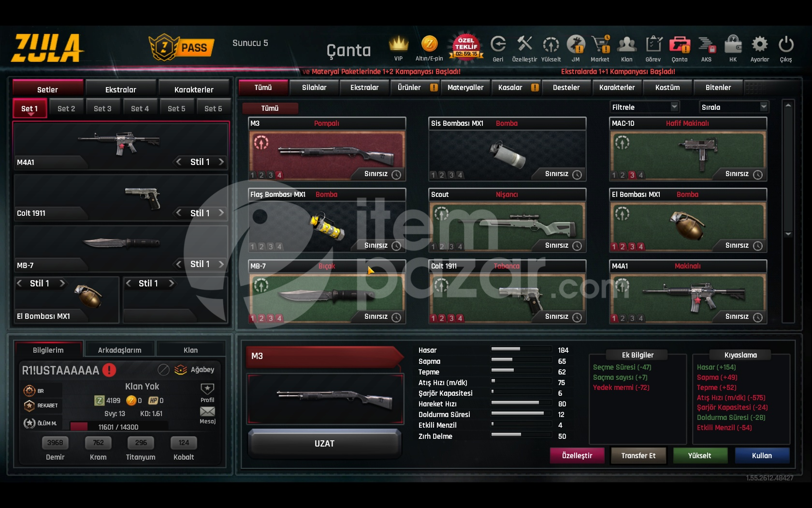Screen dimensions: 812x508
Task: Click the inventory scrollbar down arrow
Action: coord(788,234)
